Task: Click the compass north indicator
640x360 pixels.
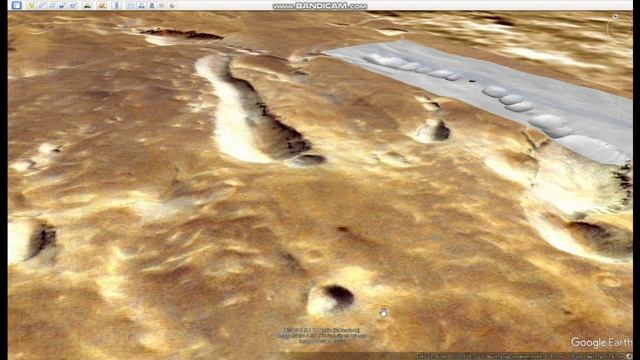Action: (616, 16)
